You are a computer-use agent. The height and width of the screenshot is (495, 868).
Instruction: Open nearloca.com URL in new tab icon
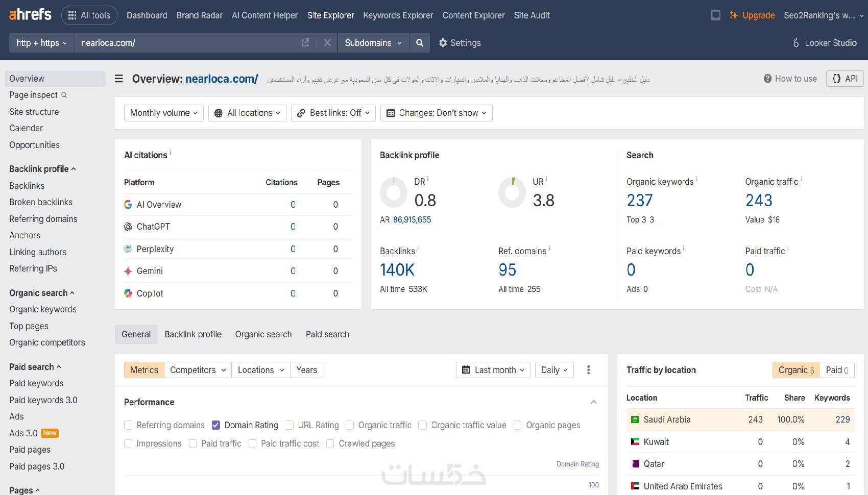coord(305,43)
